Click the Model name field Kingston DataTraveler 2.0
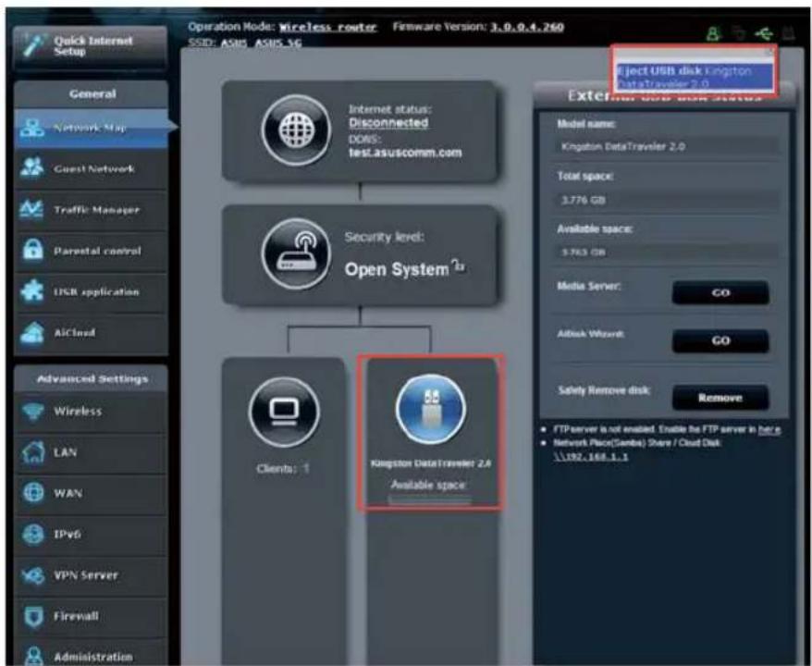Screen dimensions: 812x666 pos(668,146)
